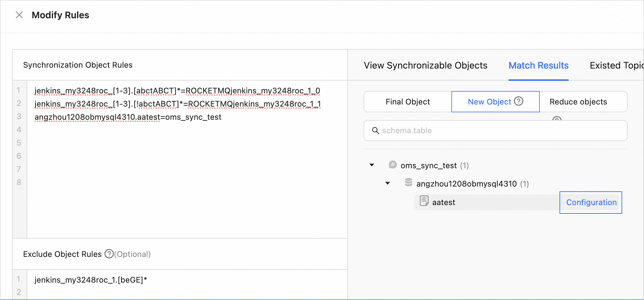The height and width of the screenshot is (300, 644).
Task: Switch to the Match Results tab
Action: point(538,65)
